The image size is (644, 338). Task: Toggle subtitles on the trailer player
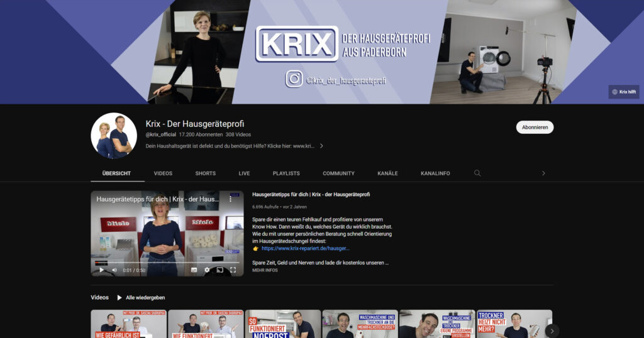(194, 270)
